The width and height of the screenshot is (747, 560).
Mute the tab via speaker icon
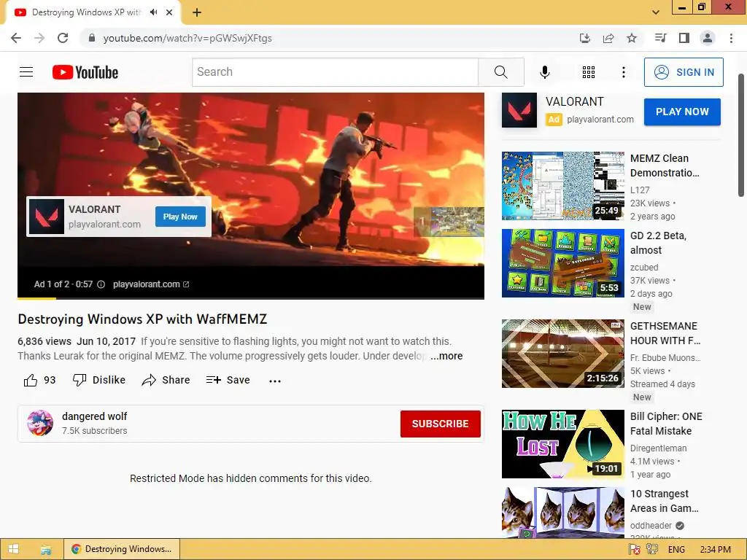pyautogui.click(x=153, y=12)
